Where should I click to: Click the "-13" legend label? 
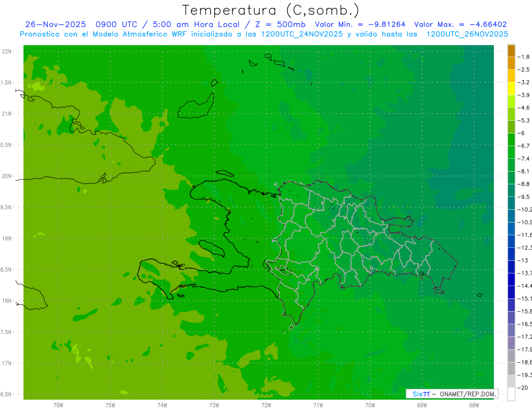[523, 260]
